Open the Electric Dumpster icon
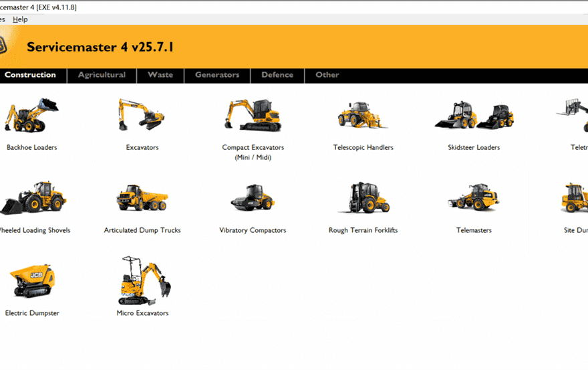588x370 pixels. pyautogui.click(x=32, y=281)
